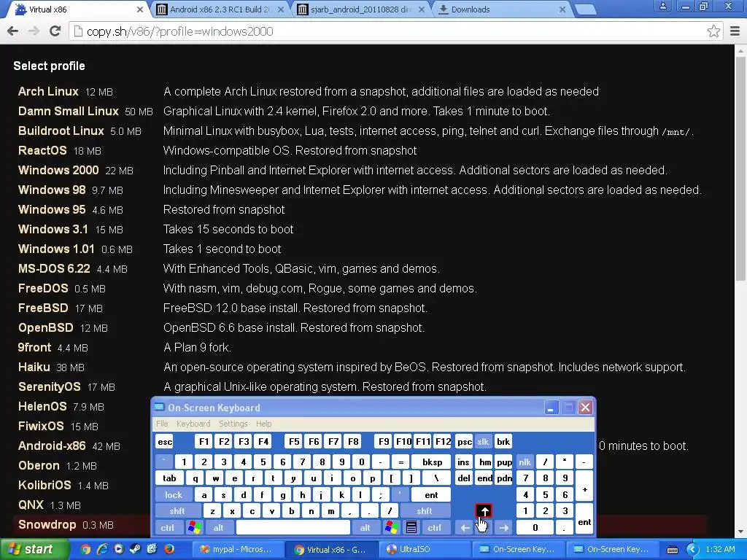Click the pdn page down key
The image size is (747, 560).
coord(504,478)
